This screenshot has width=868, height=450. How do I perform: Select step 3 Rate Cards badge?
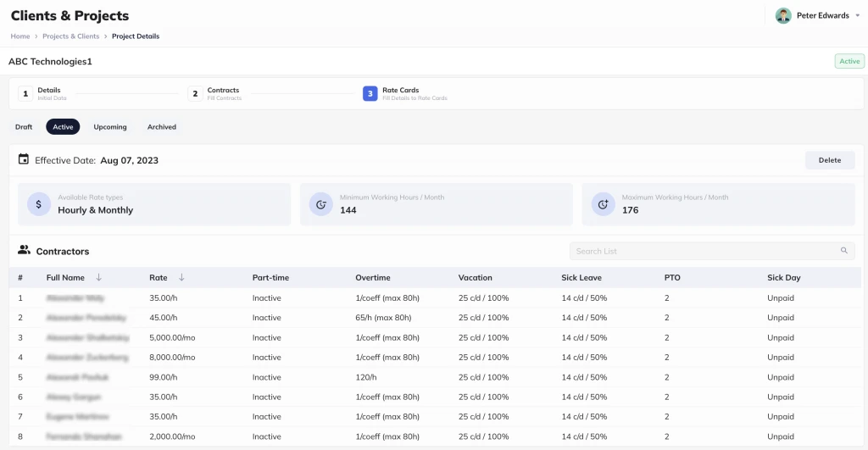[x=370, y=93]
